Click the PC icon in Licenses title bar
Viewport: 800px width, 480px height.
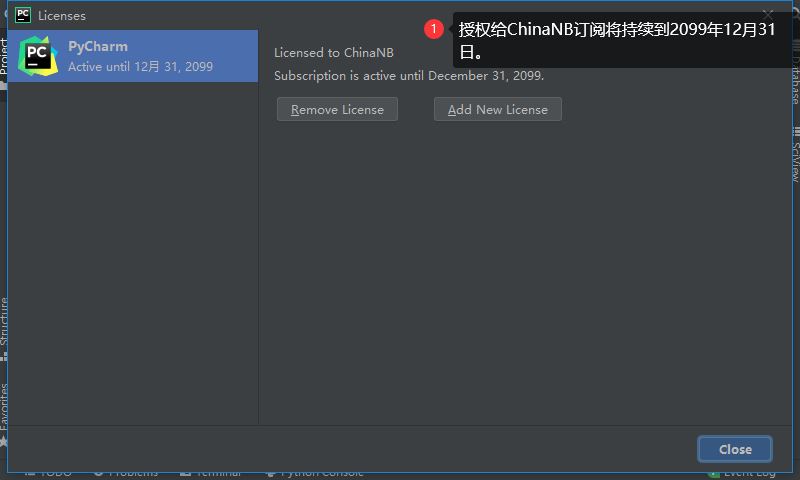tap(23, 15)
